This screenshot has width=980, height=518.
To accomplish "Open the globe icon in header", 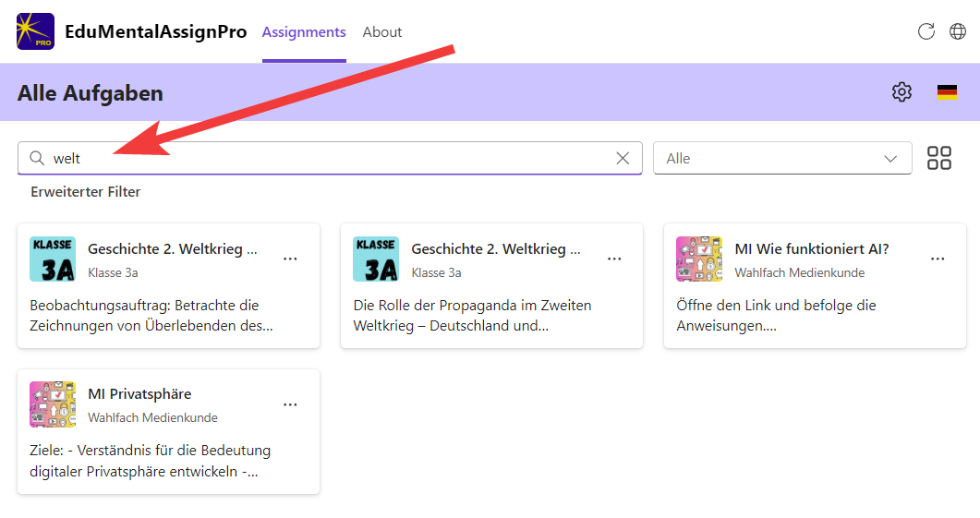I will point(958,31).
